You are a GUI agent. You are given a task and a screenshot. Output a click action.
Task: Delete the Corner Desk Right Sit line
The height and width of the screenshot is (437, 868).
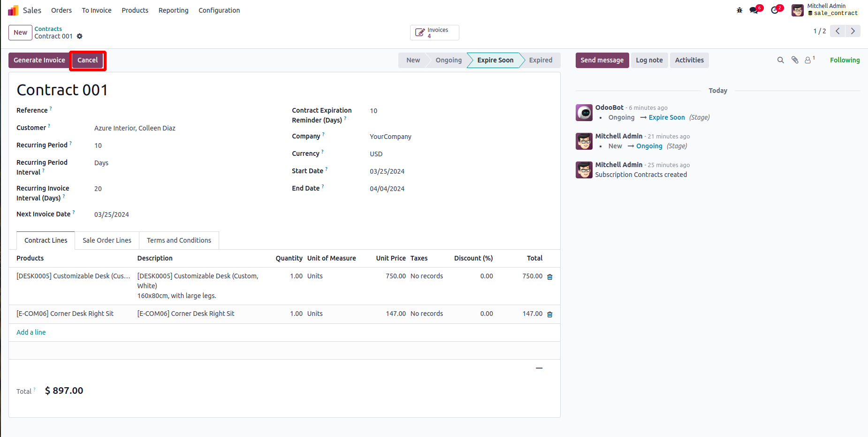tap(550, 314)
